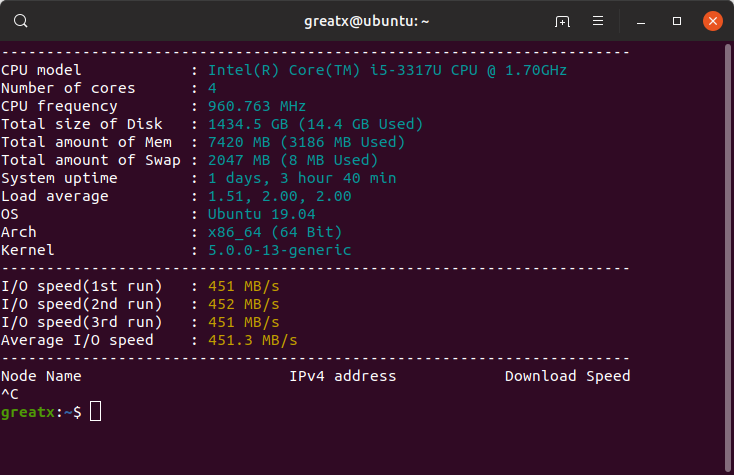Click the system uptime value
This screenshot has width=734, height=475.
click(x=301, y=178)
